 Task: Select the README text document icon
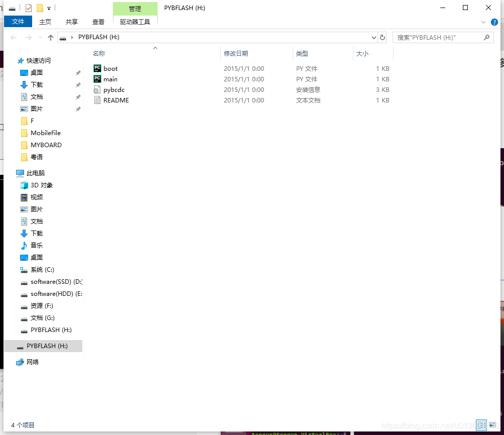click(x=97, y=100)
